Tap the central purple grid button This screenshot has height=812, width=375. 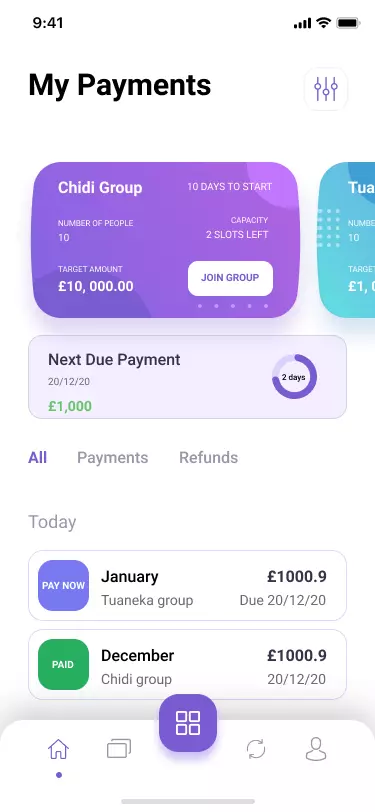[188, 723]
